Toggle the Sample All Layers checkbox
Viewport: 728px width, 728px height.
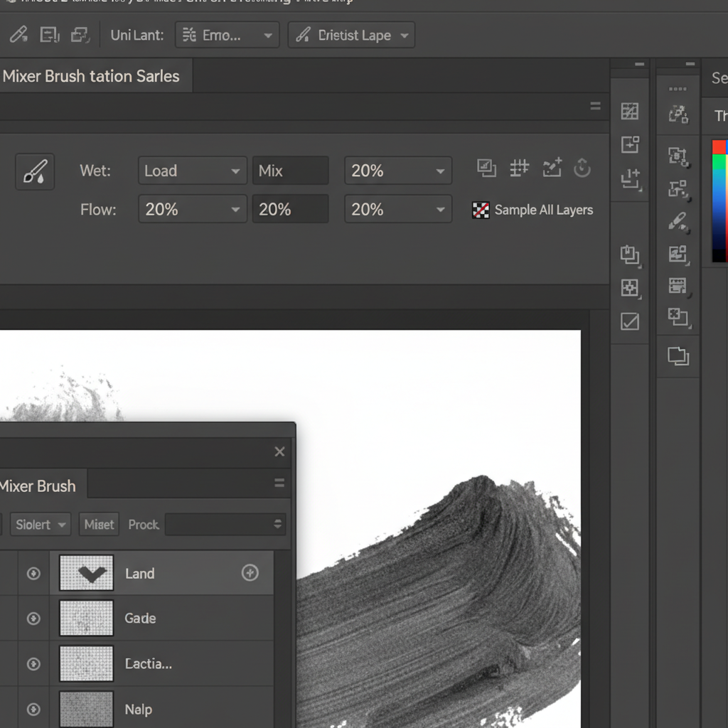(481, 210)
